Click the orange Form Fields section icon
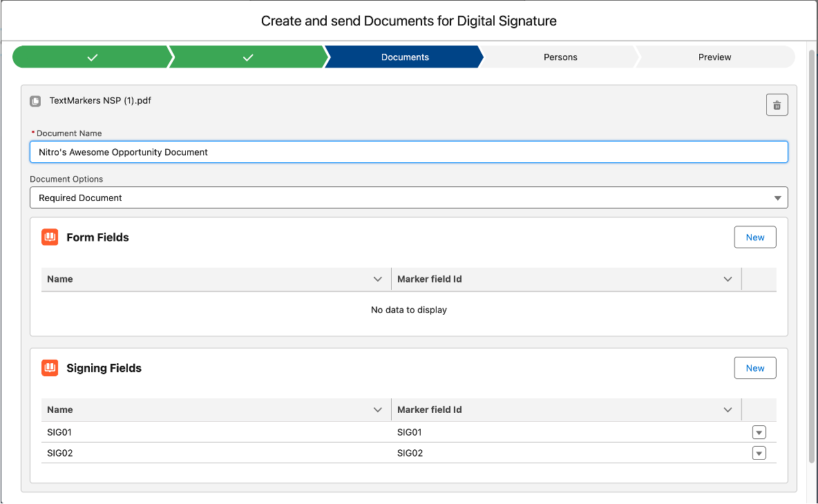This screenshot has width=818, height=504. point(49,237)
